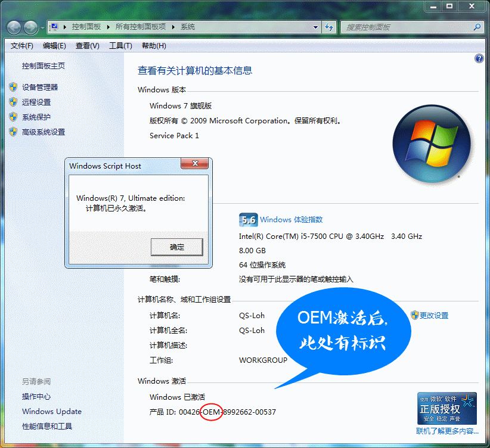Refresh the page with the address bar icon

point(329,27)
